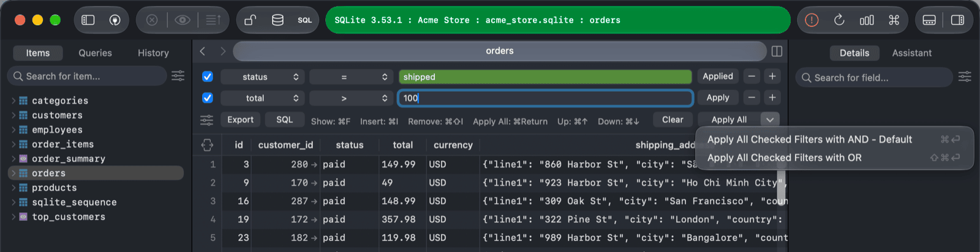Click the Export button
Screen dimensions: 980x252
(240, 120)
